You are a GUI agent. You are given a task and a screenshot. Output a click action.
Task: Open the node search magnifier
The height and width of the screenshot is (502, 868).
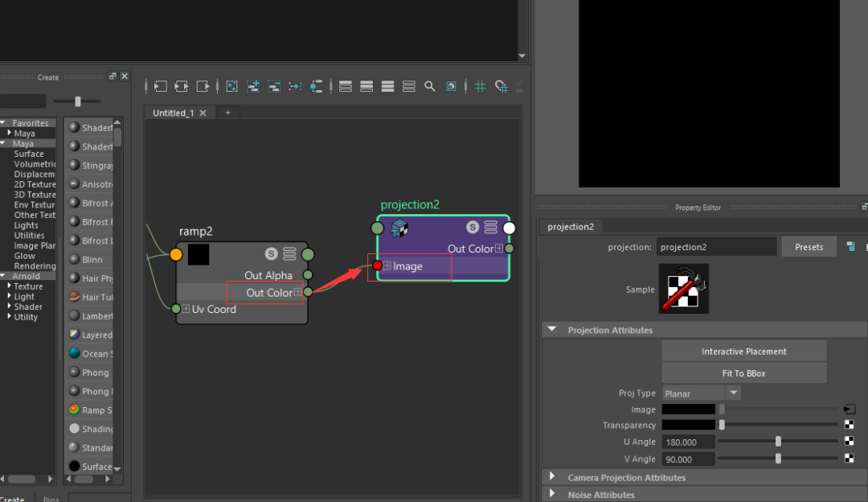(x=429, y=86)
